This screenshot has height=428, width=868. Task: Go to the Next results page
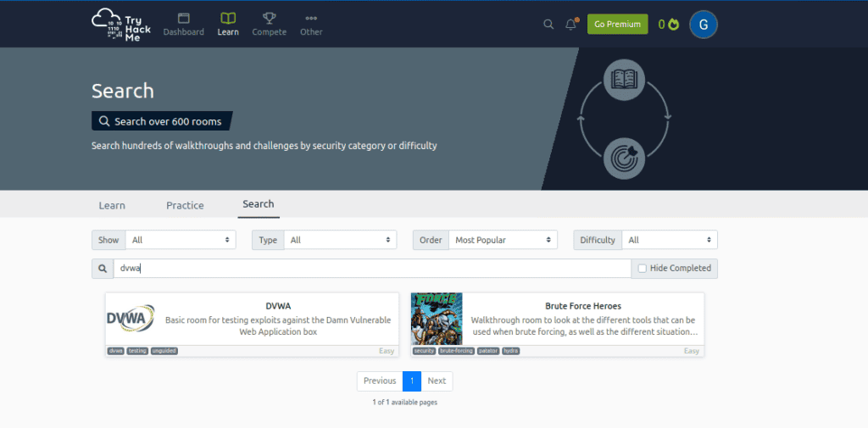[x=437, y=381]
